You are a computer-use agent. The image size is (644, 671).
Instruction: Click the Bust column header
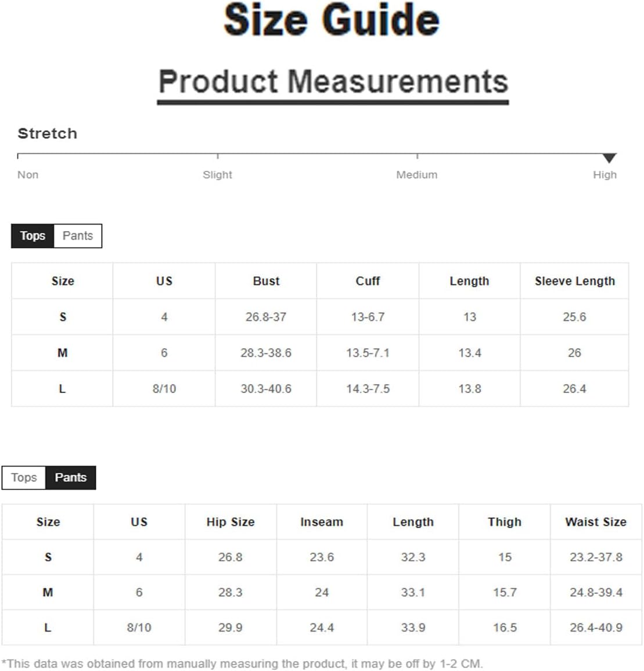point(266,281)
